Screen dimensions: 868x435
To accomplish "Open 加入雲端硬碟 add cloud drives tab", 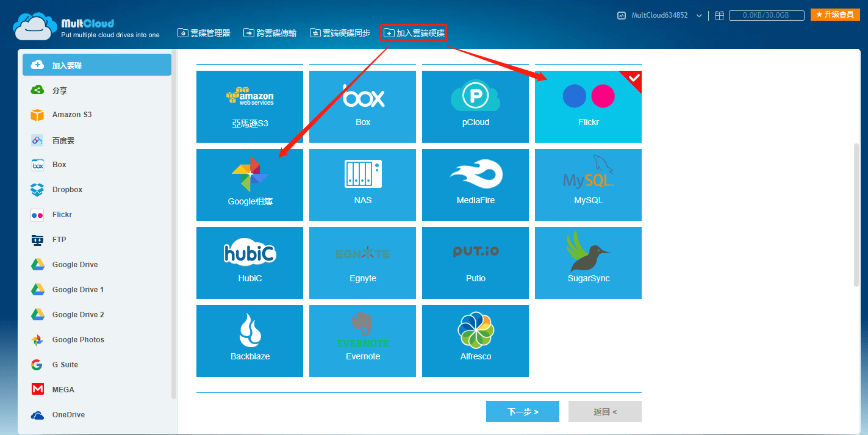I will click(414, 33).
